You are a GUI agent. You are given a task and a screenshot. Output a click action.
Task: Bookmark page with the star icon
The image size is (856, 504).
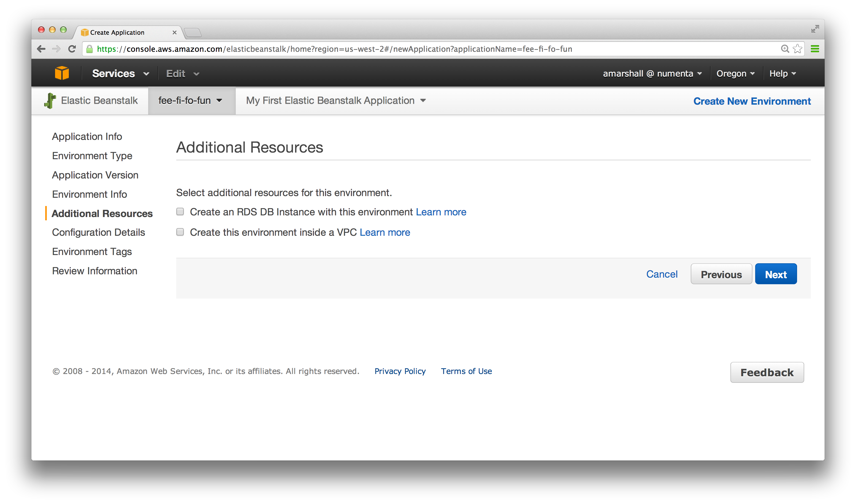(x=797, y=49)
